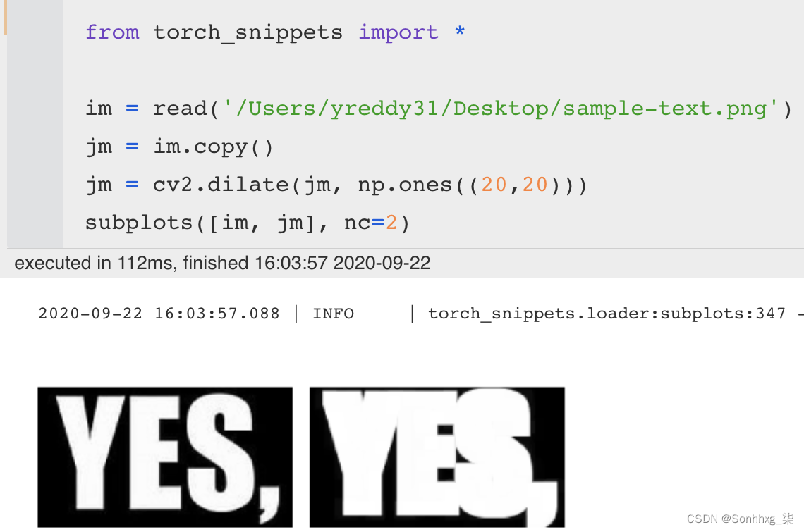Click the dilated YES image output
The image size is (804, 532).
pyautogui.click(x=437, y=457)
